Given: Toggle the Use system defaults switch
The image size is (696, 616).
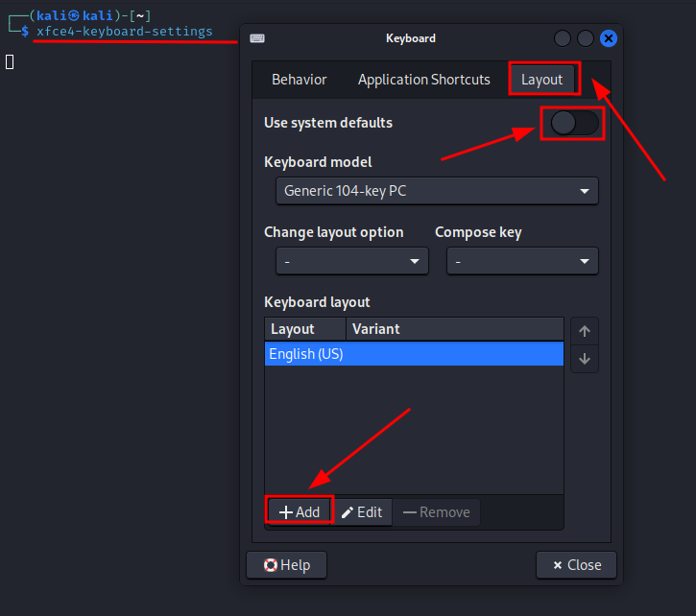Looking at the screenshot, I should tap(573, 123).
